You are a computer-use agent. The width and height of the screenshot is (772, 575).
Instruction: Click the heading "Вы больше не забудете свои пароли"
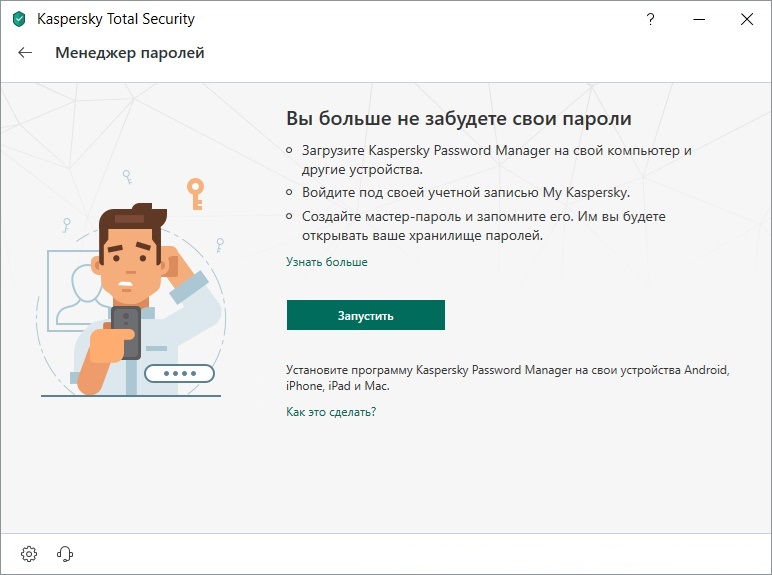(459, 118)
